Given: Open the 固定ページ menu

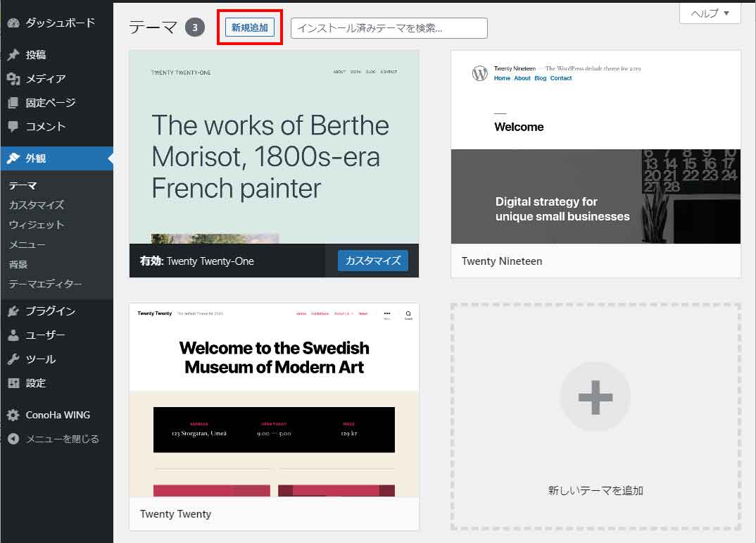Looking at the screenshot, I should pyautogui.click(x=57, y=103).
